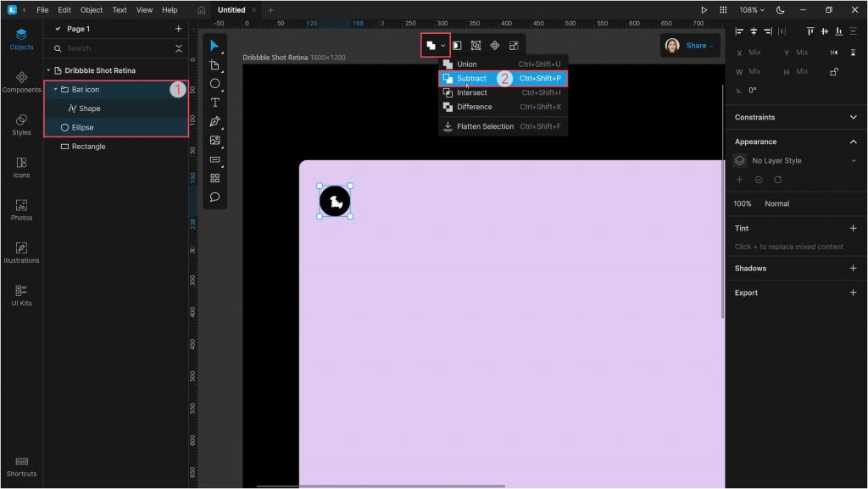Add a Shadows effect
868x489 pixels.
click(853, 269)
